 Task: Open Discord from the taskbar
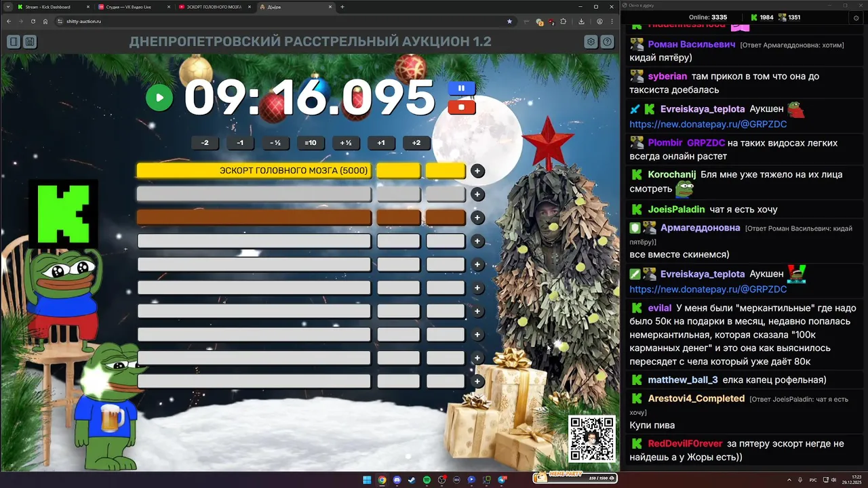397,480
